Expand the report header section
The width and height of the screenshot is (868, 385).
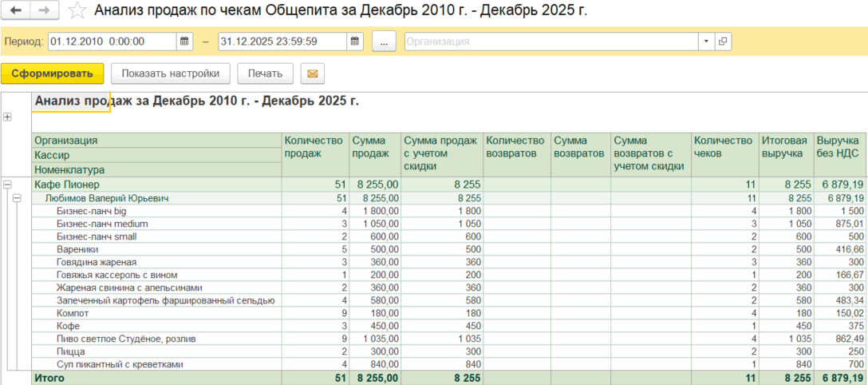(7, 117)
